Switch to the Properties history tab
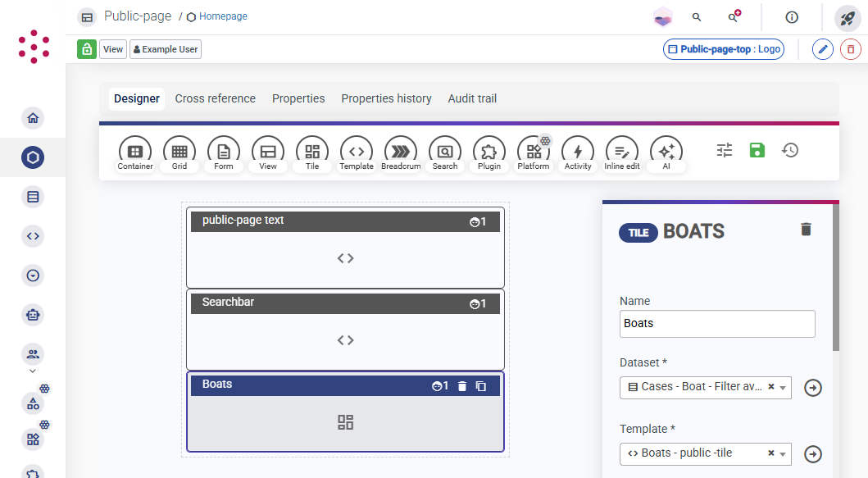The image size is (868, 478). [386, 98]
